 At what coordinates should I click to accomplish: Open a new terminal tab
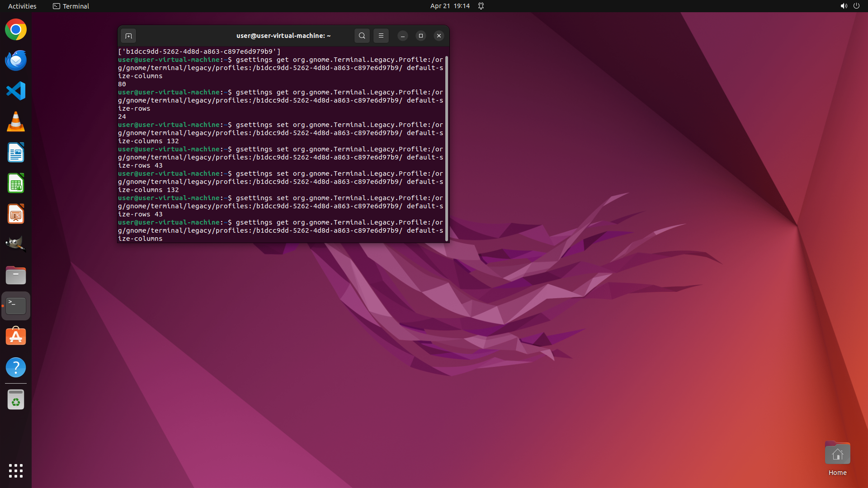(x=128, y=36)
